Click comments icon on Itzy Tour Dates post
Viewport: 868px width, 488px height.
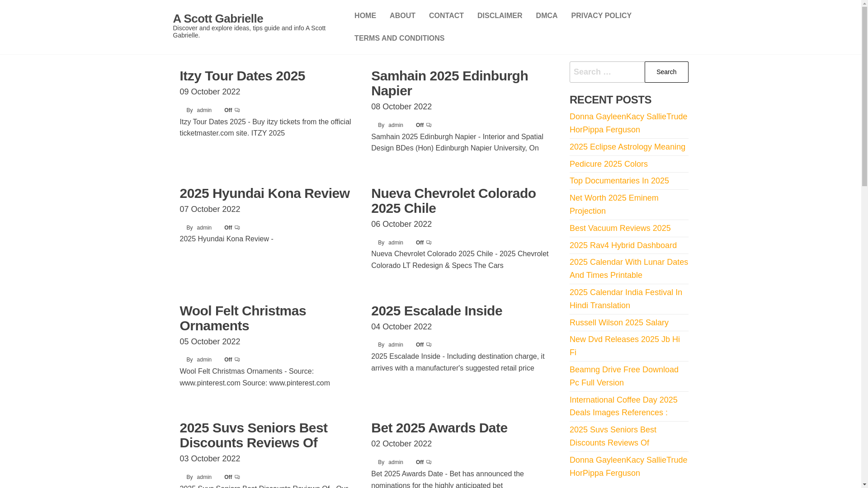click(237, 110)
